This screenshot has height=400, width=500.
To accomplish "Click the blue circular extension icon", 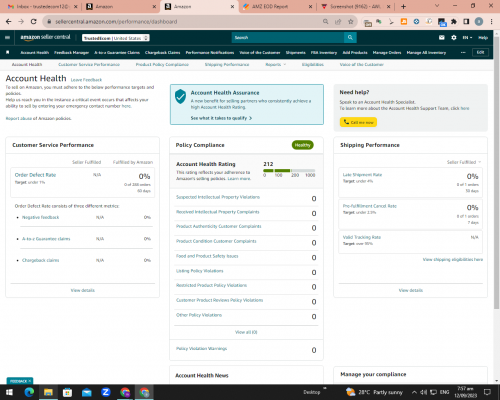I will click(x=416, y=22).
